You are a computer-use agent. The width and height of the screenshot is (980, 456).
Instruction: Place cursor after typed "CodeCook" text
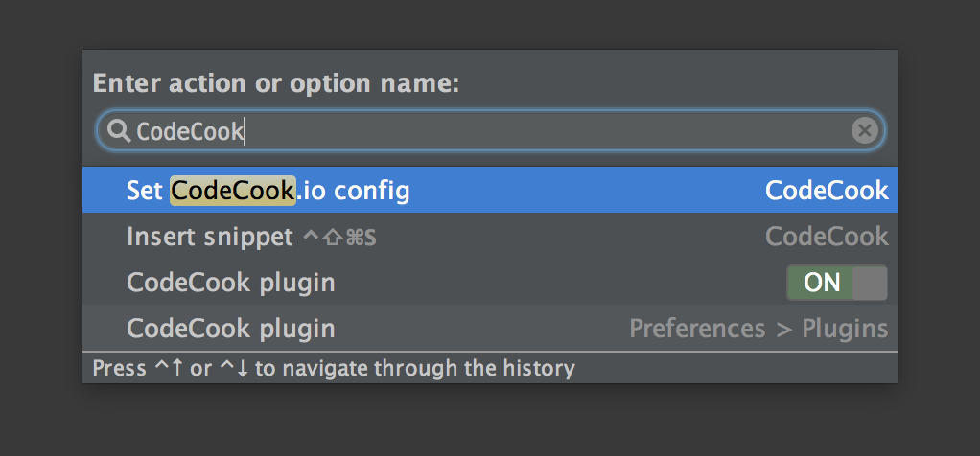(246, 131)
